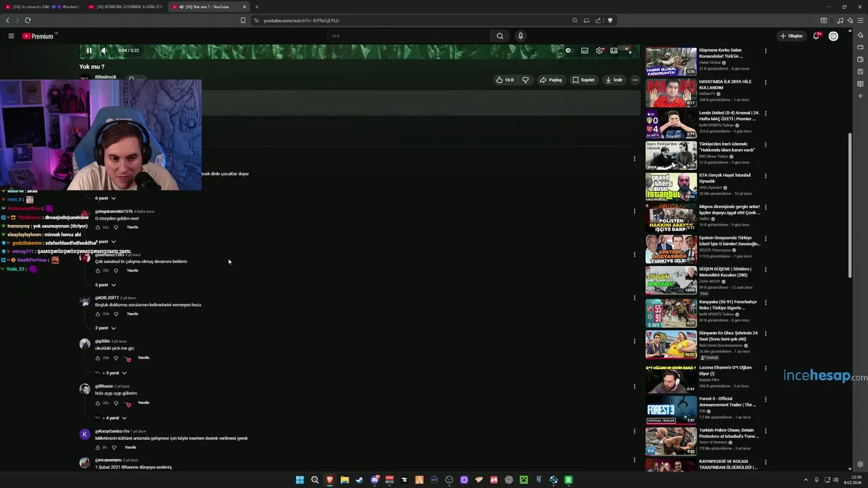Open File Explorer from the taskbar
This screenshot has height=488, width=868.
[344, 480]
